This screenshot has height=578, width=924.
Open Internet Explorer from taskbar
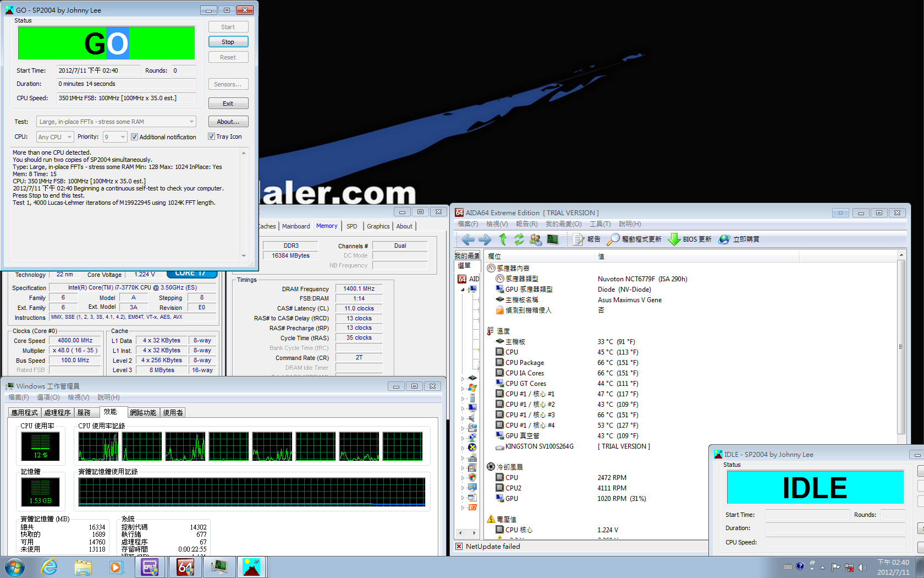coord(50,567)
